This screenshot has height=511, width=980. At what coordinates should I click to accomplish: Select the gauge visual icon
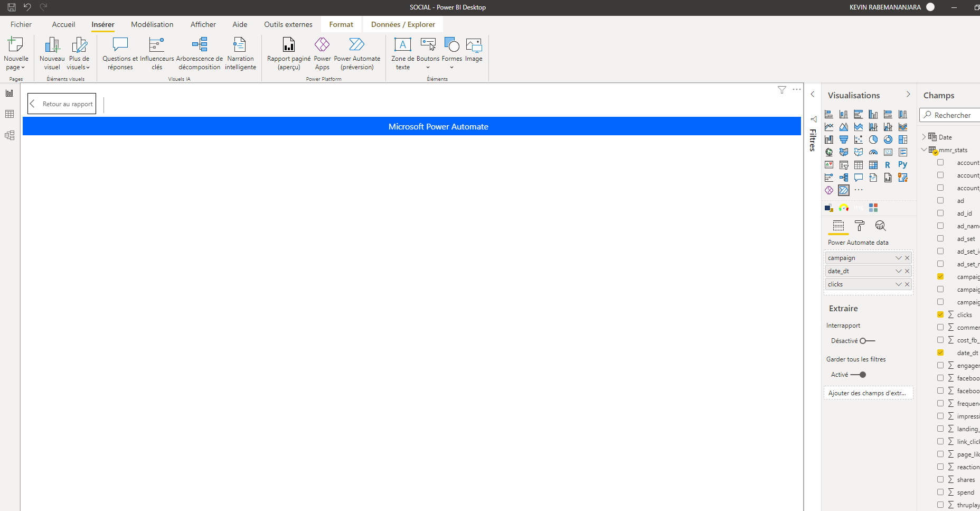pos(873,152)
